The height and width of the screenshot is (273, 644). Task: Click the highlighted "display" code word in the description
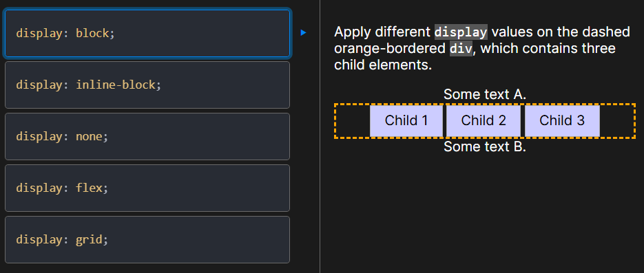click(x=461, y=32)
